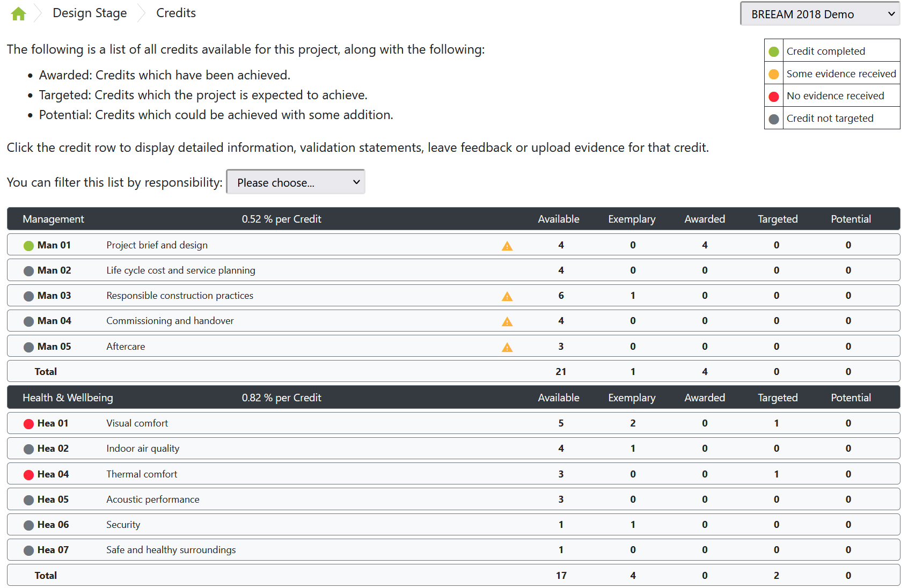This screenshot has width=908, height=588.
Task: Click grey status dot of Hea 05
Action: 29,500
